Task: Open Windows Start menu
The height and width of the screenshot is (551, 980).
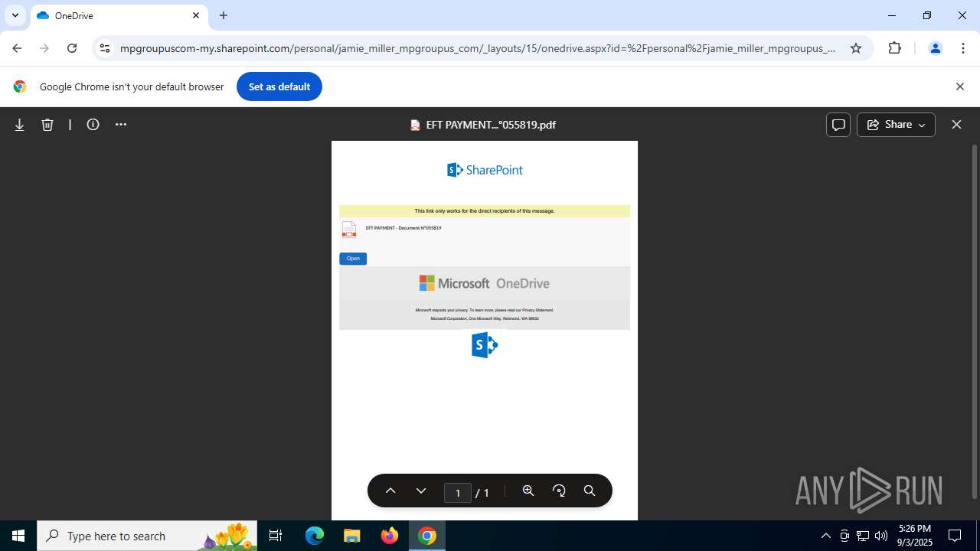Action: [x=18, y=536]
